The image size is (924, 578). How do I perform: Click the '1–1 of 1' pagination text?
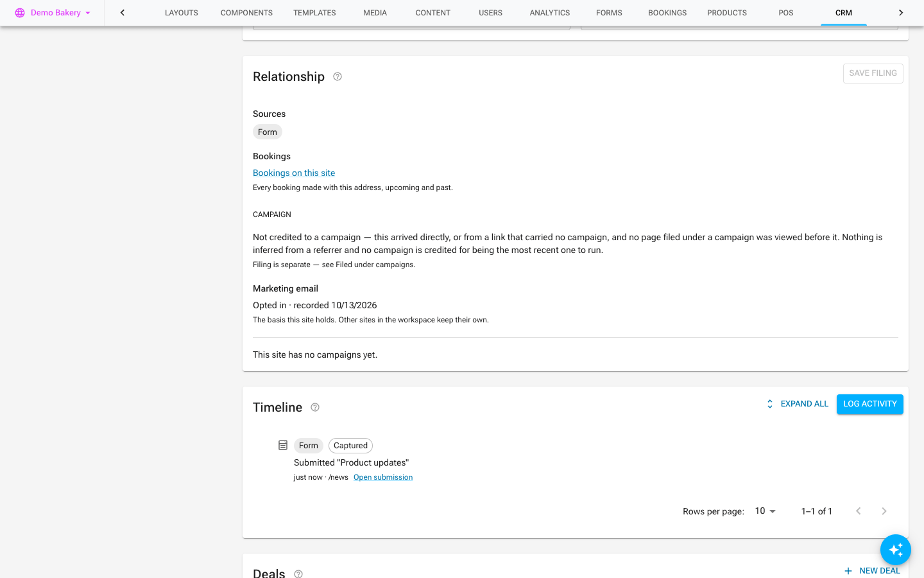tap(817, 511)
